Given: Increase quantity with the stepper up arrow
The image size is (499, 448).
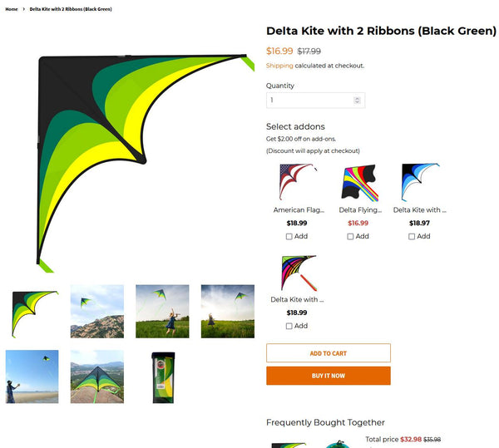Looking at the screenshot, I should (x=357, y=99).
